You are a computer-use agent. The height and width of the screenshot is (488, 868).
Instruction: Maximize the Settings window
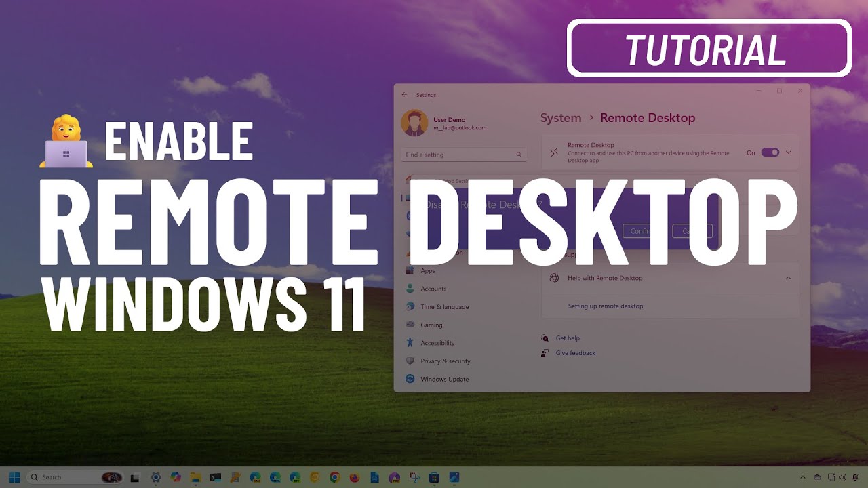point(779,91)
